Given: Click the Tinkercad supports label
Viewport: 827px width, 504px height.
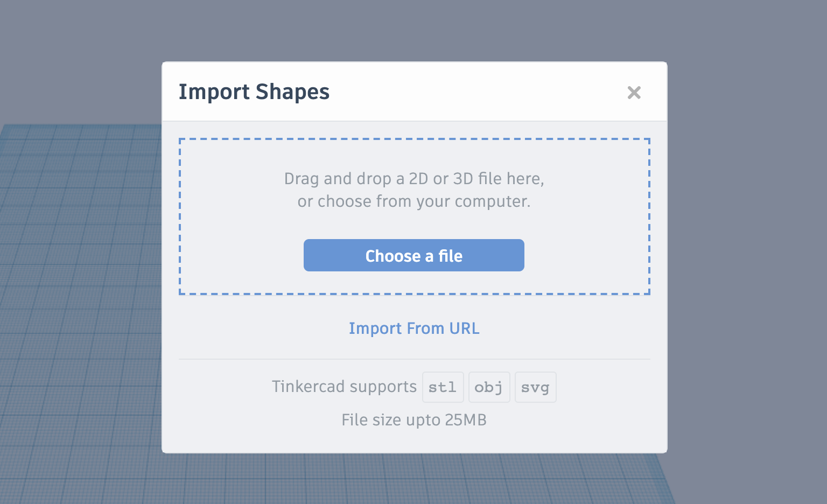Looking at the screenshot, I should (344, 387).
